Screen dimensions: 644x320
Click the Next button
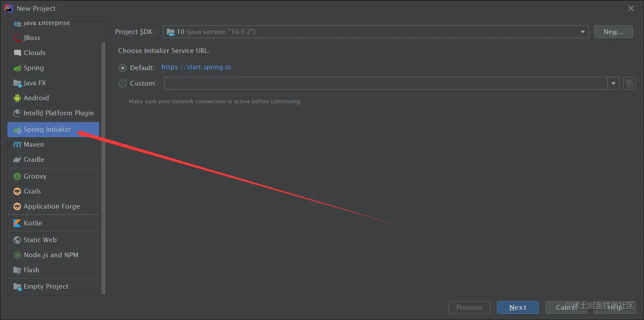coord(518,308)
